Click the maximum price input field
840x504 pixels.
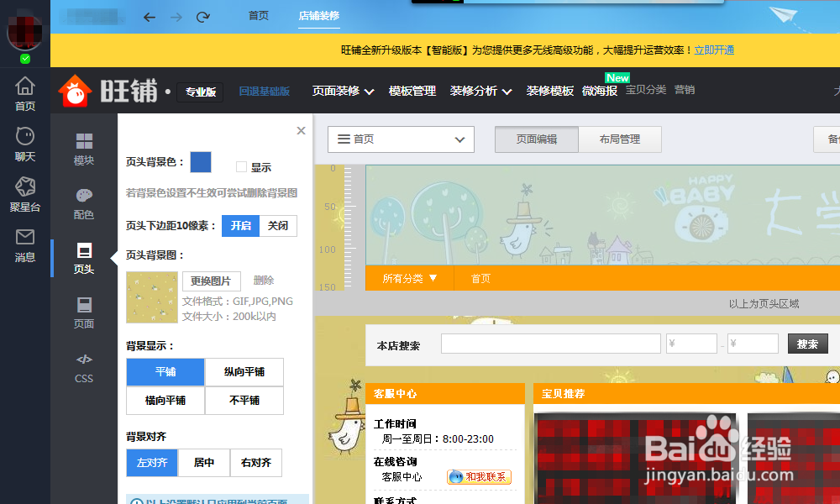coord(753,344)
